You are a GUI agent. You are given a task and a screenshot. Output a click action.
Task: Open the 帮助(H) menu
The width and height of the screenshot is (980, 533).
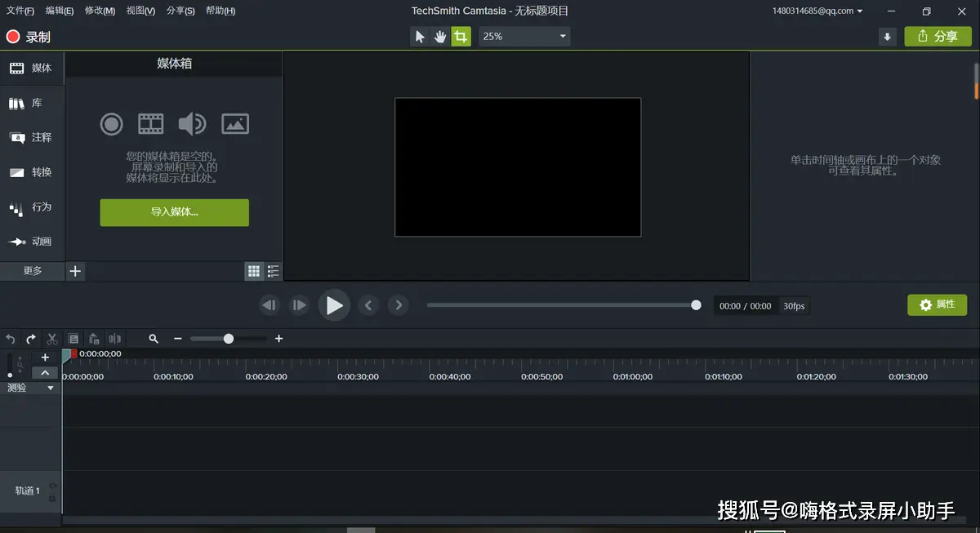point(220,11)
